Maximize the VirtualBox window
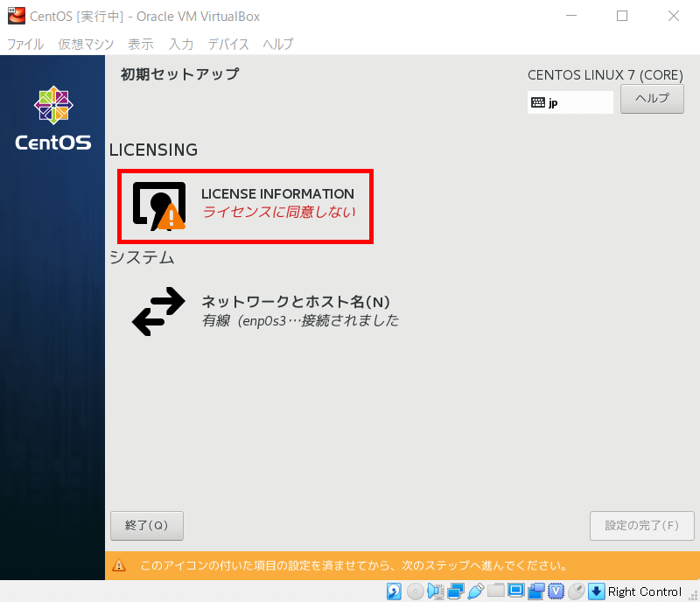Screen dimensions: 700x602 [622, 16]
